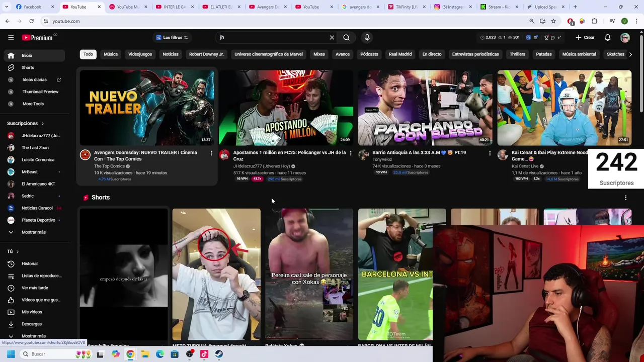The width and height of the screenshot is (644, 362).
Task: Go to Inicio in the sidebar
Action: pyautogui.click(x=34, y=55)
